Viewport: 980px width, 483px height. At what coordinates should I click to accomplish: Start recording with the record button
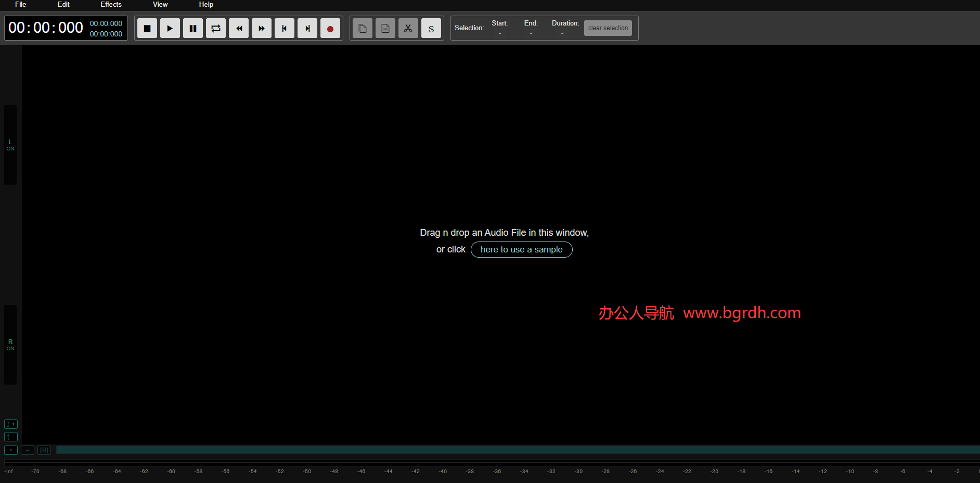coord(330,28)
